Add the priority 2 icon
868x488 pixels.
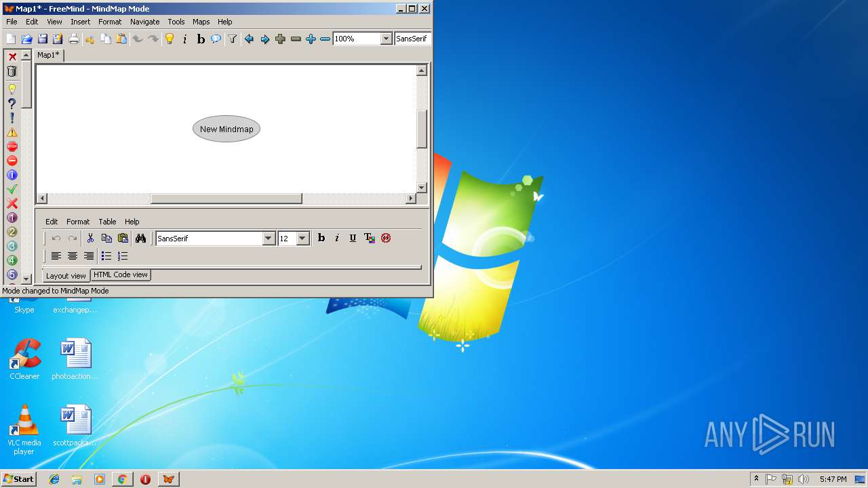click(x=12, y=232)
